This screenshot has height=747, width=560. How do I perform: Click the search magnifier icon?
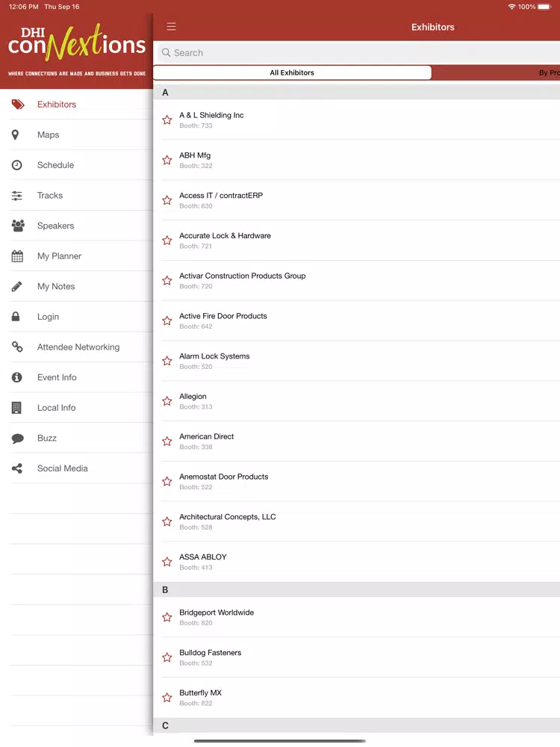pyautogui.click(x=166, y=52)
